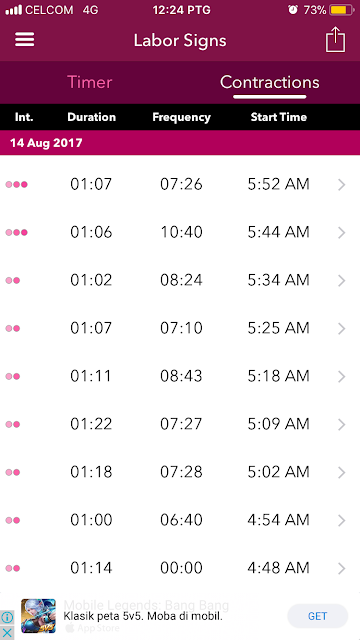Tap GET button for Mobile Legends
The height and width of the screenshot is (640, 360).
tap(318, 616)
